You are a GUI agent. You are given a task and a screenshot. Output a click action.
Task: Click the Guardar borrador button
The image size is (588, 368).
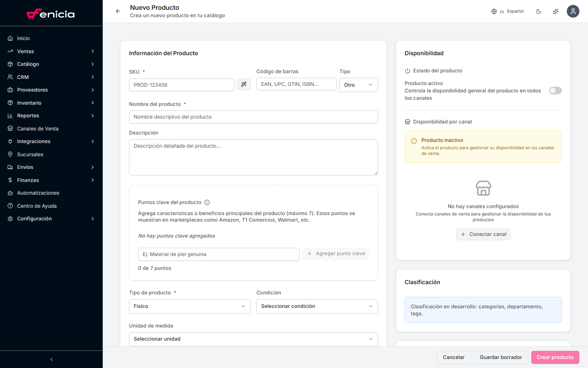(x=501, y=357)
